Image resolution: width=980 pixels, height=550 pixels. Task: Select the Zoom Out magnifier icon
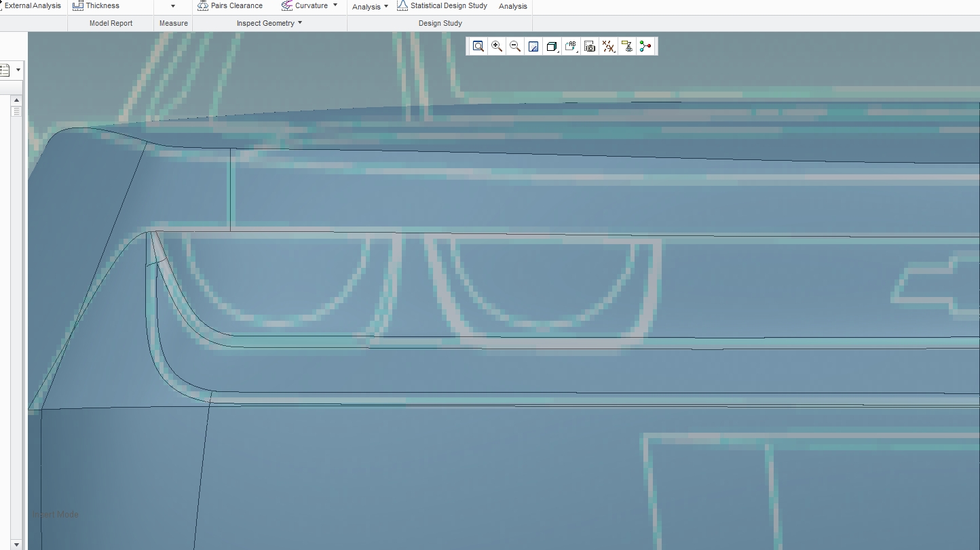click(515, 46)
